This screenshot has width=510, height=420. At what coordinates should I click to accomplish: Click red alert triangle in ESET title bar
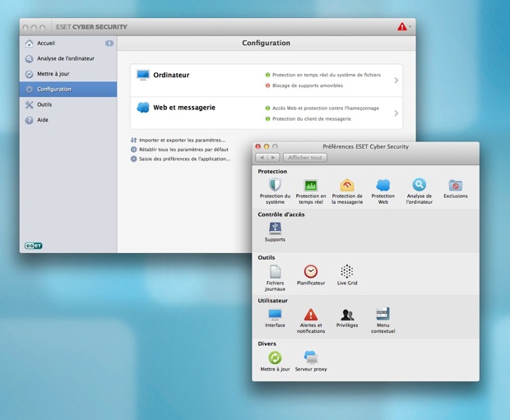point(402,26)
